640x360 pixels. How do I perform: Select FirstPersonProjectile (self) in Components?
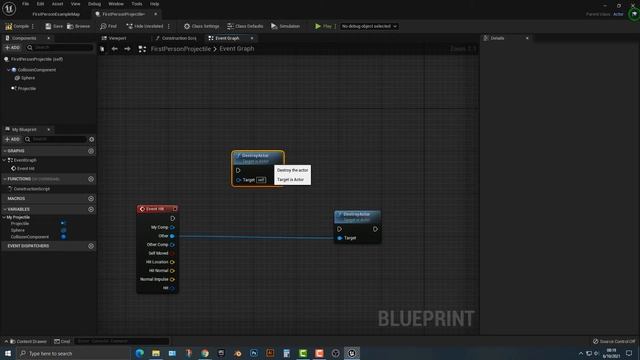click(x=37, y=59)
